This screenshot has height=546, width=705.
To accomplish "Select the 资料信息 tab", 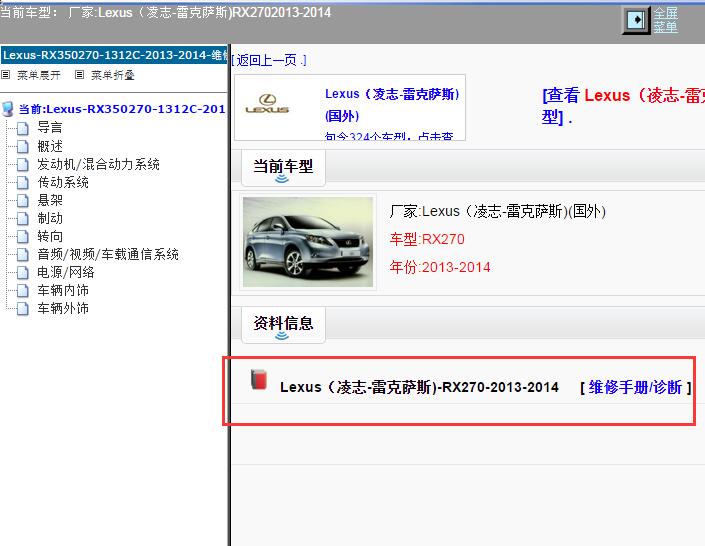I will (x=283, y=325).
